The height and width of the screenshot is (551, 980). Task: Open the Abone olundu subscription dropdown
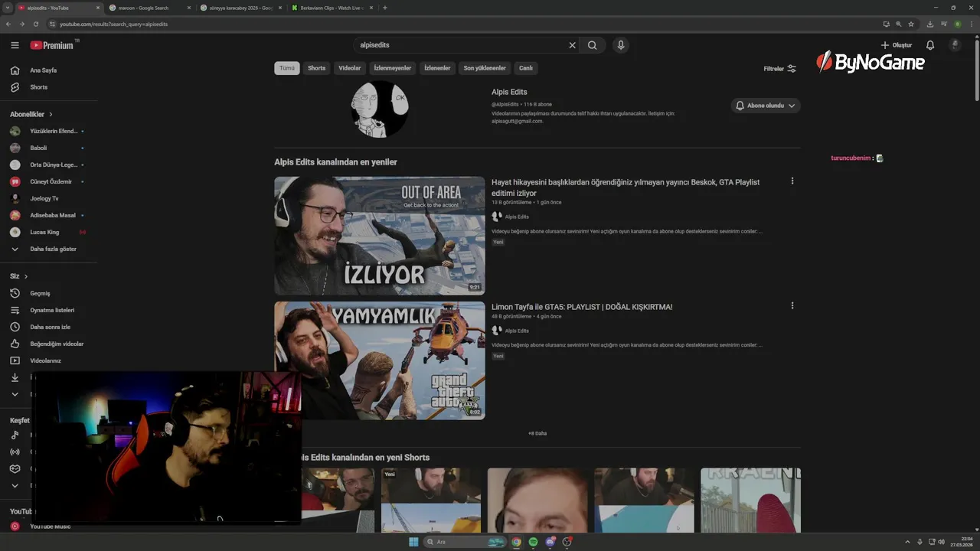[766, 106]
